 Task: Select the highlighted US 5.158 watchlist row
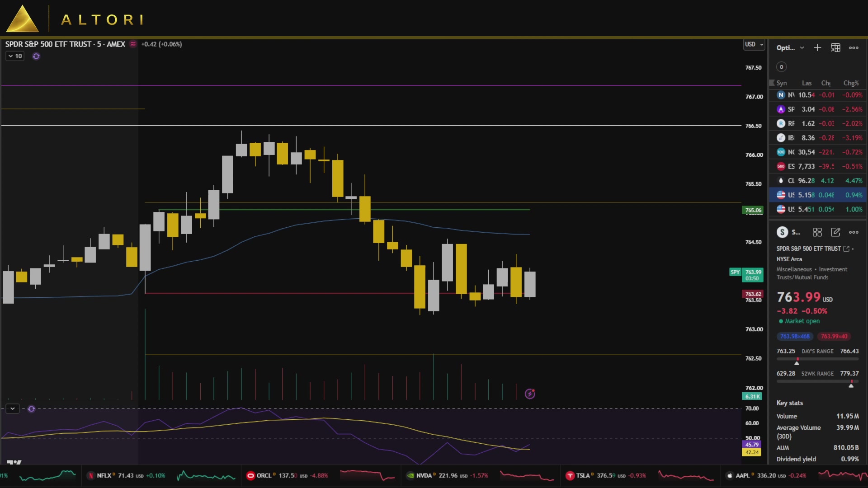[818, 195]
